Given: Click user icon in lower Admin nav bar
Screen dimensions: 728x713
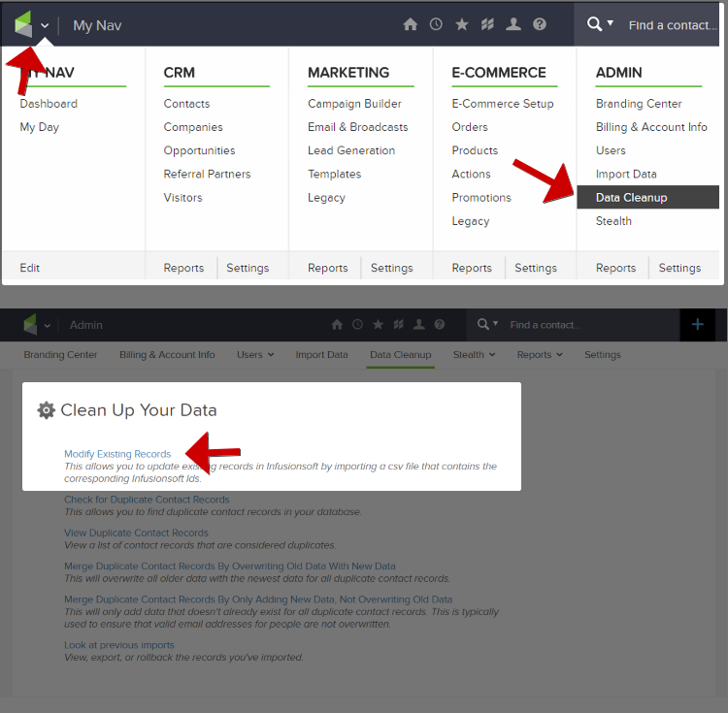Looking at the screenshot, I should click(x=418, y=325).
